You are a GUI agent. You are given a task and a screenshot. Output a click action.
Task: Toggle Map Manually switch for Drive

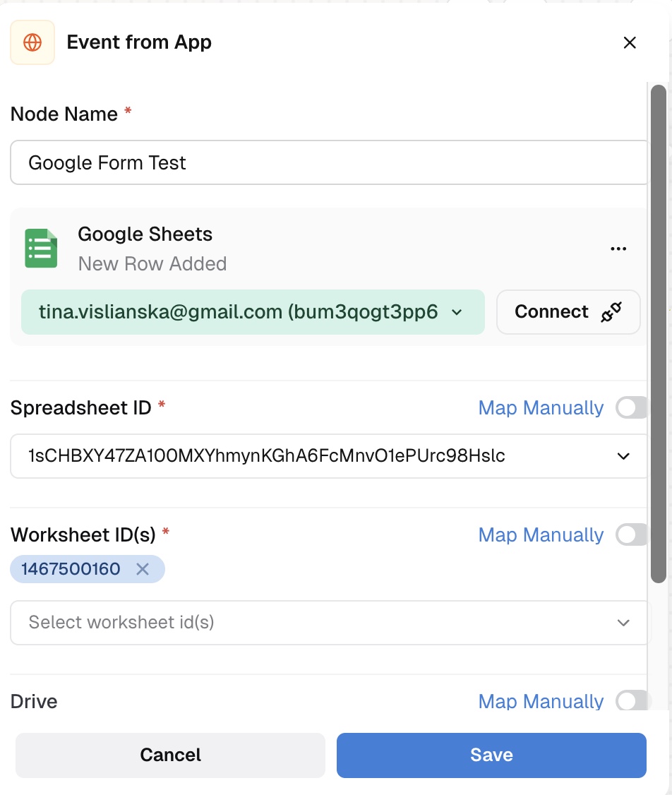(632, 702)
